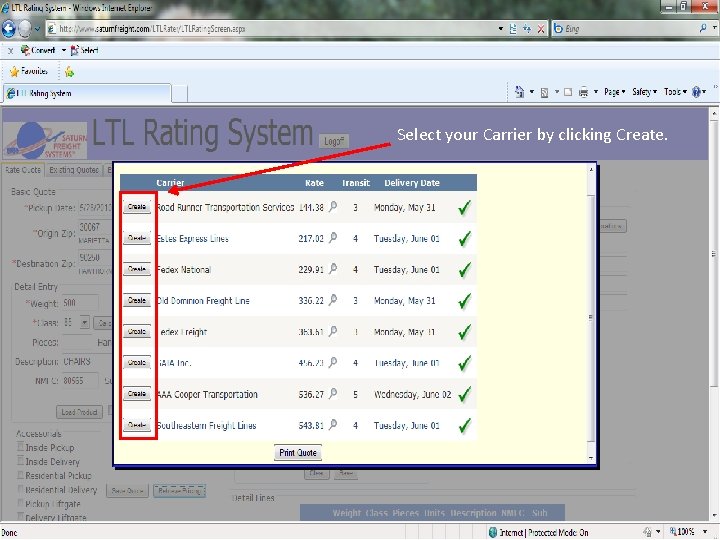
Task: Click the Logoff button in header
Action: click(x=334, y=141)
